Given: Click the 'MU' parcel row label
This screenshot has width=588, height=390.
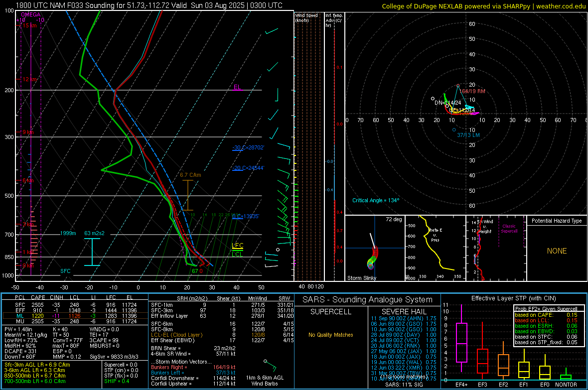Looking at the screenshot, I should pyautogui.click(x=20, y=321).
